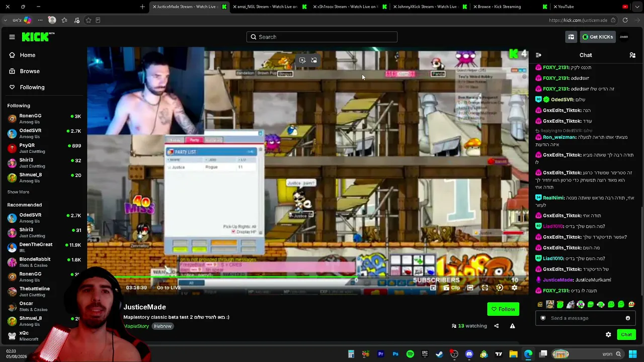
Task: Focus the Kick search box
Action: pos(322,37)
